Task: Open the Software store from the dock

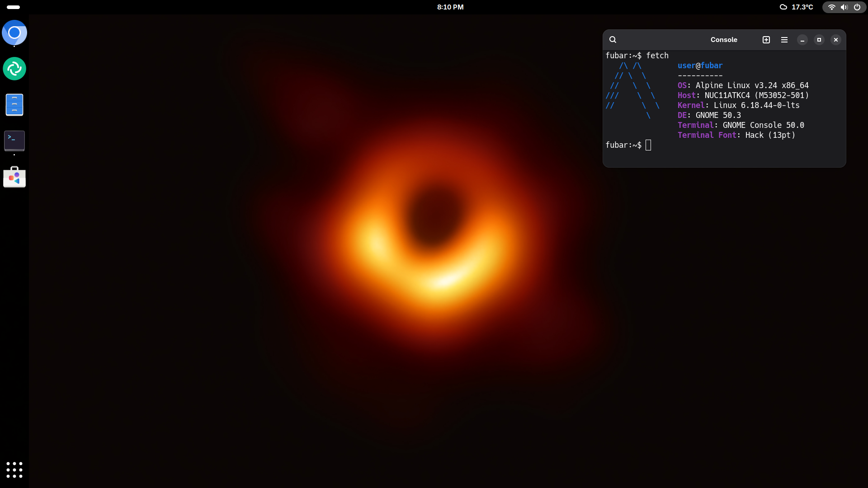Action: pyautogui.click(x=14, y=177)
